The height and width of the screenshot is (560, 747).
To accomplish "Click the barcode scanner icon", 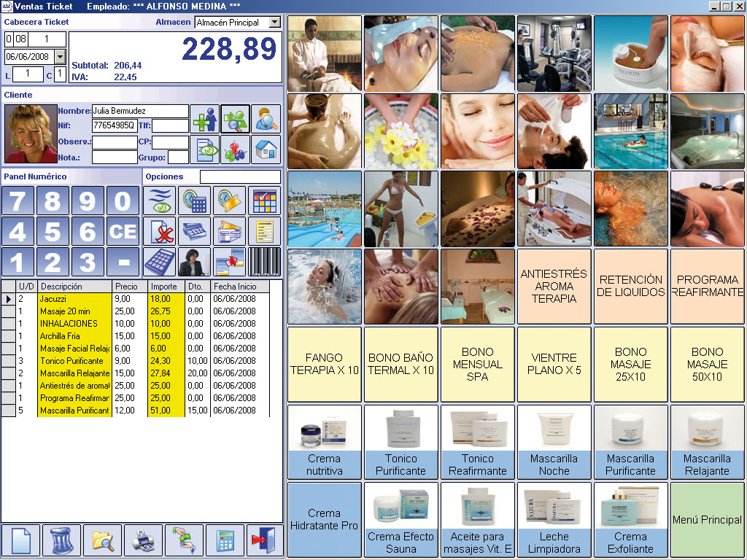I will click(264, 262).
